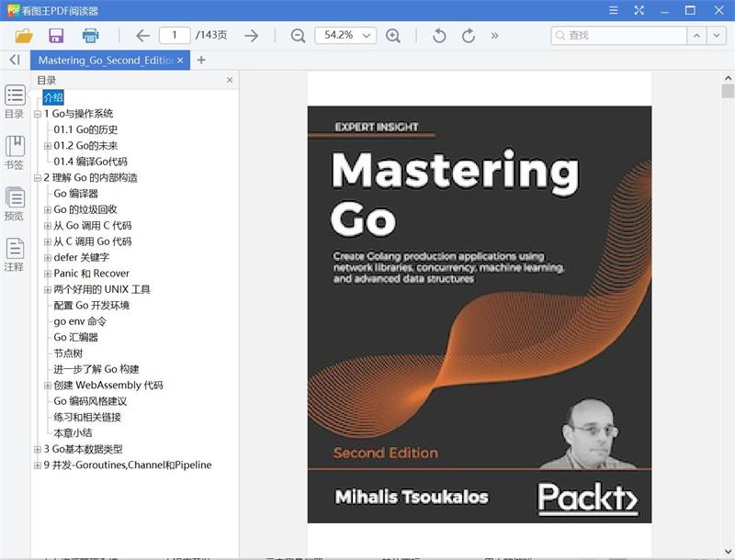This screenshot has height=560, width=735.
Task: Expand the 'defer 关键字' node
Action: click(48, 258)
